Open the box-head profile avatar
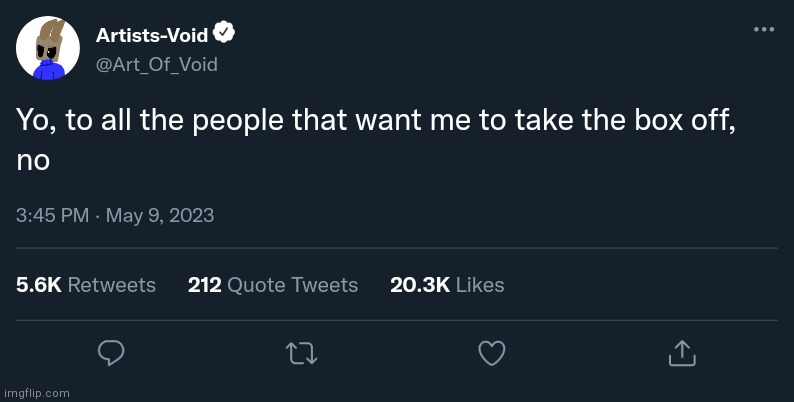Image resolution: width=794 pixels, height=402 pixels. pyautogui.click(x=48, y=48)
